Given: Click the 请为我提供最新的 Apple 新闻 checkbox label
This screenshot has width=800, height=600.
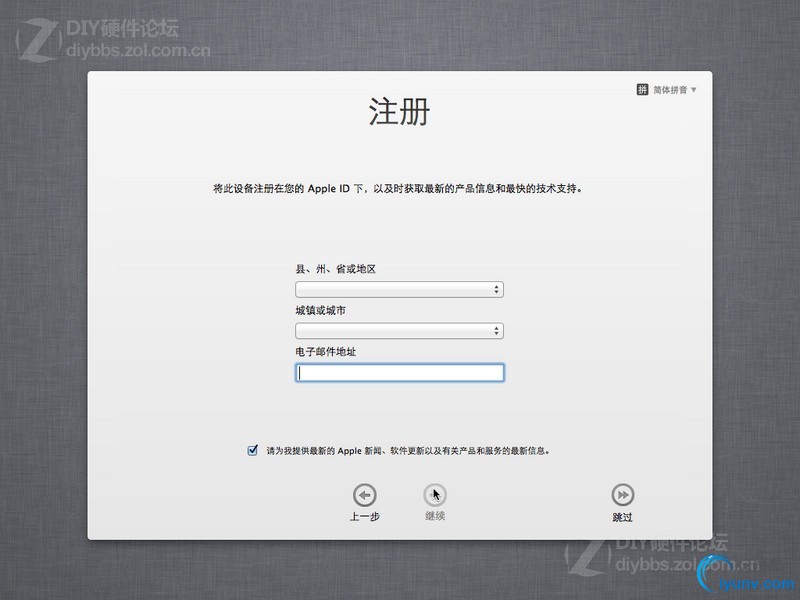Looking at the screenshot, I should coord(407,451).
